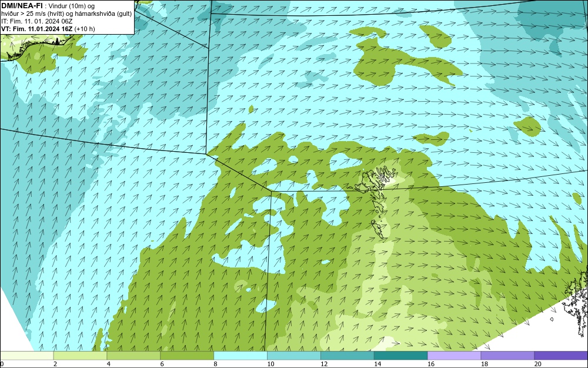Click the green 4–6 m/s legend swatch
The height and width of the screenshot is (368, 588).
coord(133,355)
